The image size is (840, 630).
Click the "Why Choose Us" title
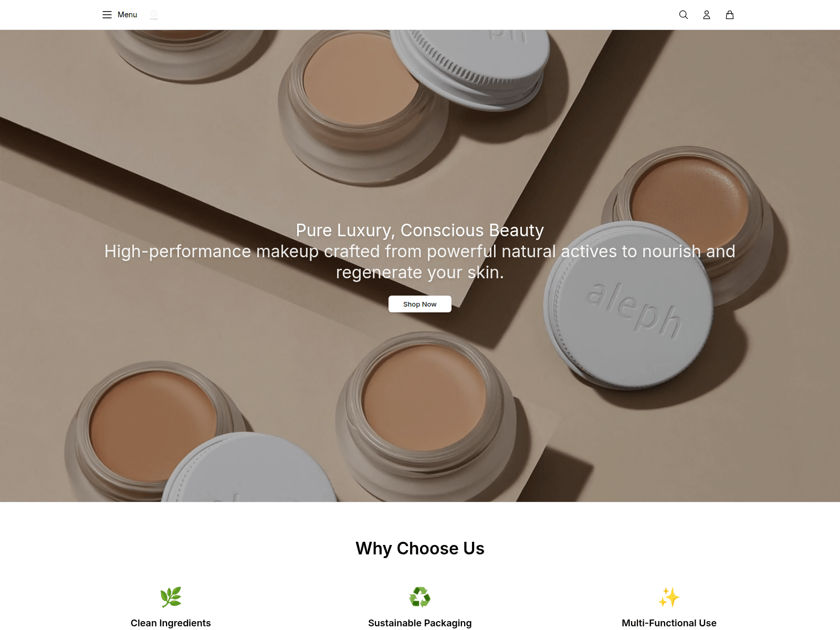click(420, 548)
